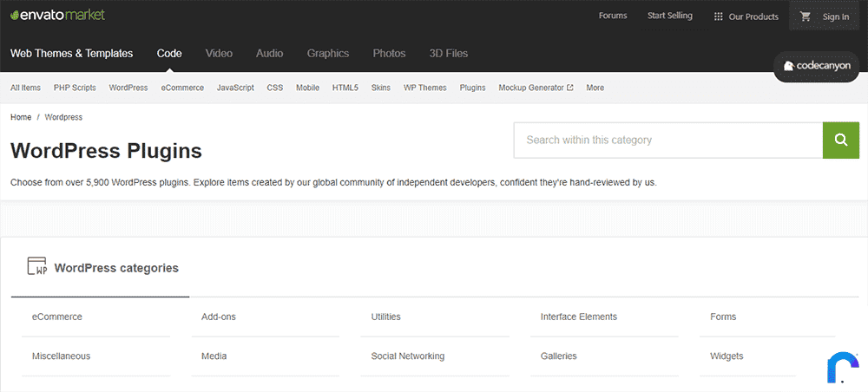Open the WP Themes category
The image size is (868, 392).
click(x=425, y=88)
